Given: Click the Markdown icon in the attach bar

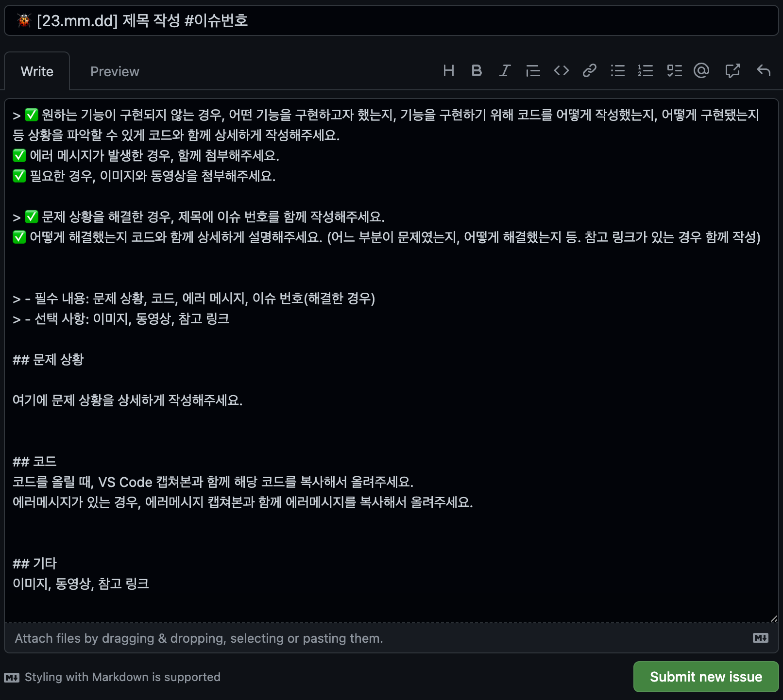Looking at the screenshot, I should [761, 638].
